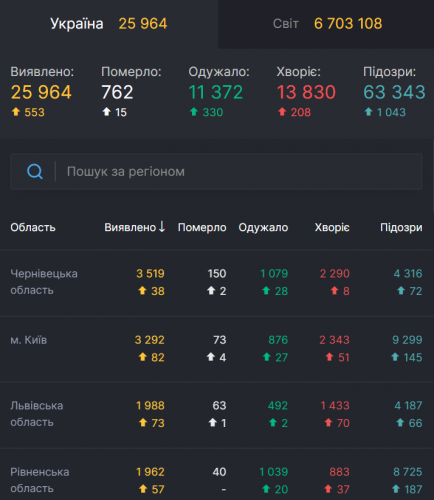Open the Львівська область row

(217, 415)
